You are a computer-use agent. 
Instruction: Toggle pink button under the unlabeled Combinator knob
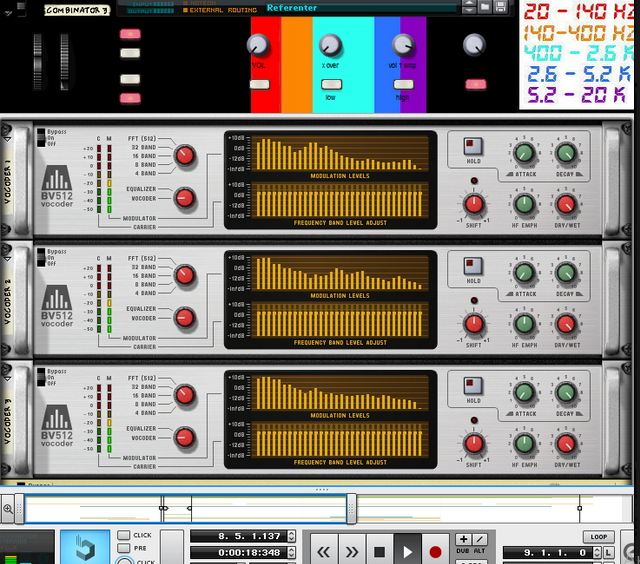[x=476, y=84]
